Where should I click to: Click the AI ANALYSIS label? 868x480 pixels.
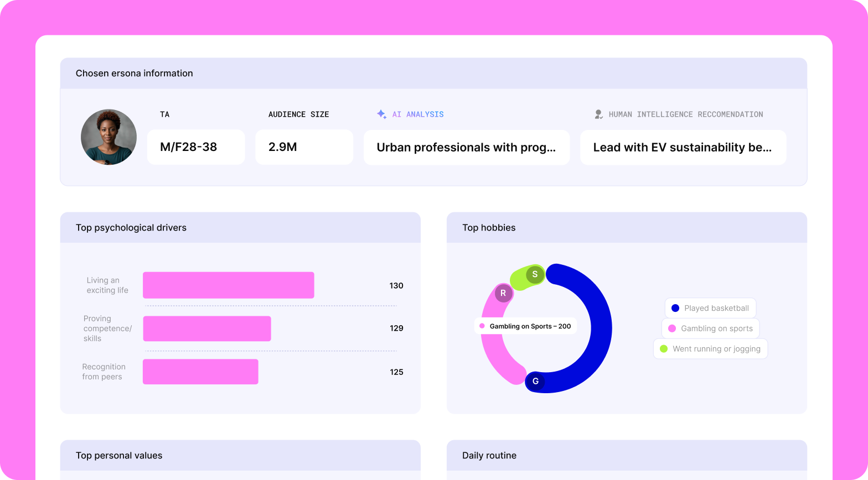tap(418, 114)
